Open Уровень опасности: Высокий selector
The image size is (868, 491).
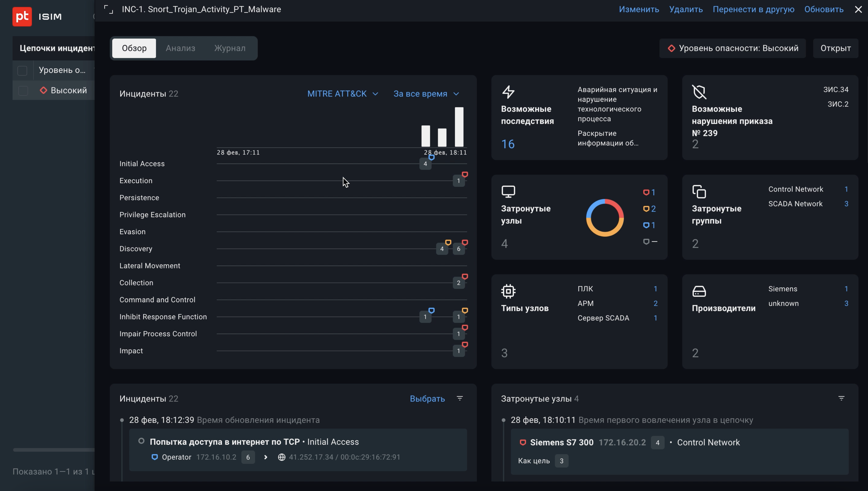(x=732, y=48)
